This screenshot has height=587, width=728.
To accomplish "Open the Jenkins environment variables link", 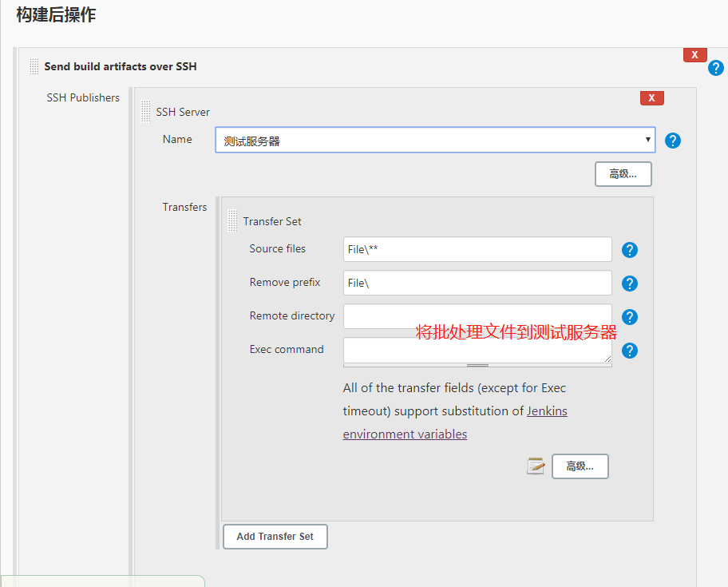I will coord(405,434).
